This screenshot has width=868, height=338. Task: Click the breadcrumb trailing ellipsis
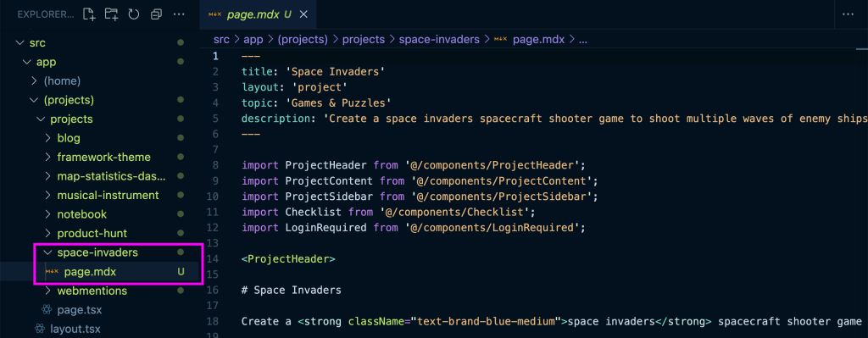tap(583, 40)
